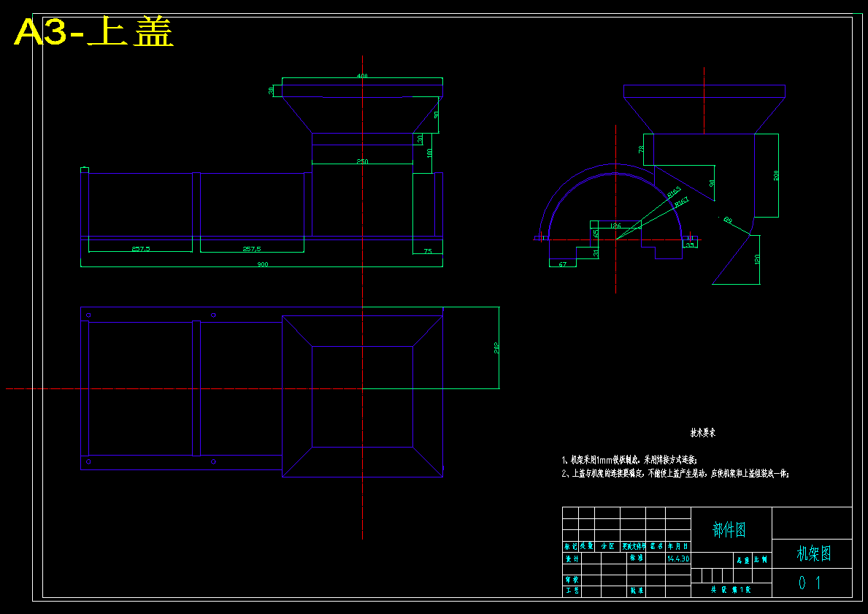Pick the R167 radius label
868x614 pixels.
681,203
